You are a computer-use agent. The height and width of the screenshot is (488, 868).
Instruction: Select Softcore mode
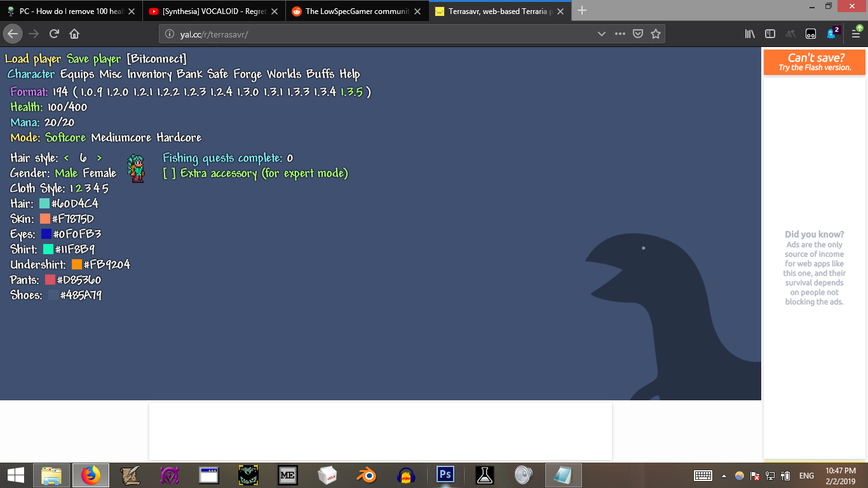tap(65, 137)
